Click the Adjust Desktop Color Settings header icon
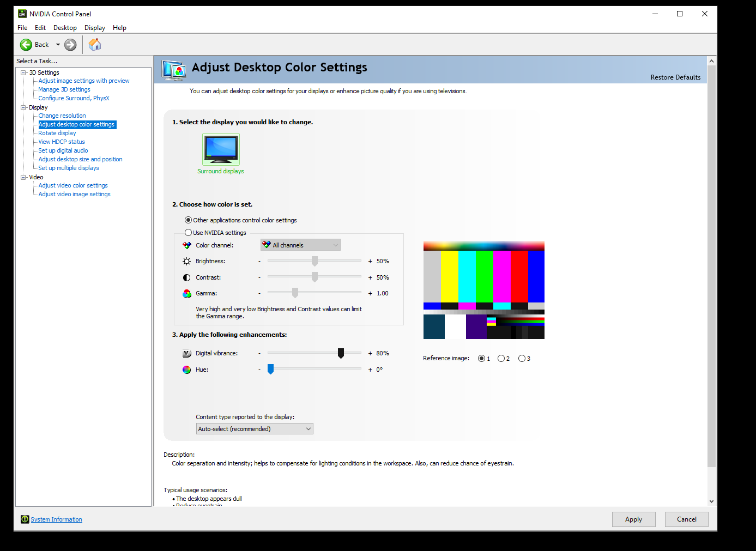The width and height of the screenshot is (756, 551). [174, 70]
